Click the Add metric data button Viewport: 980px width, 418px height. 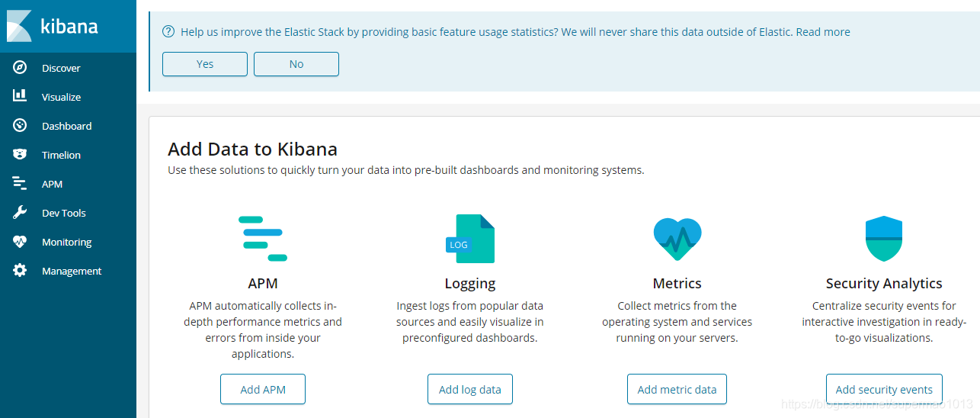click(677, 389)
